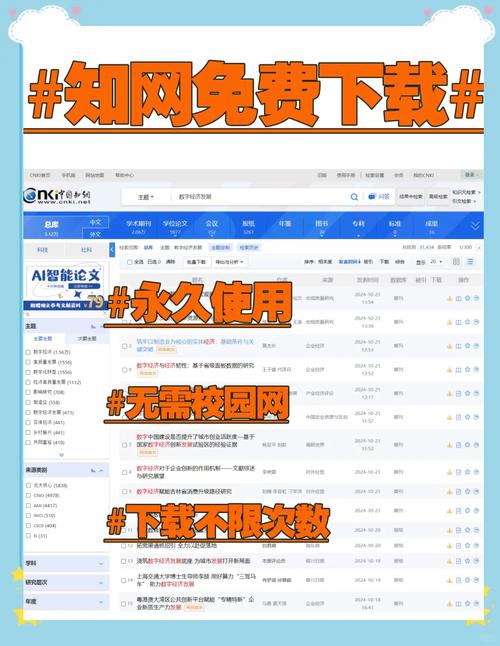The height and width of the screenshot is (646, 500).
Task: Cite the article published 2024-10-21 13:54
Action: coord(476,298)
